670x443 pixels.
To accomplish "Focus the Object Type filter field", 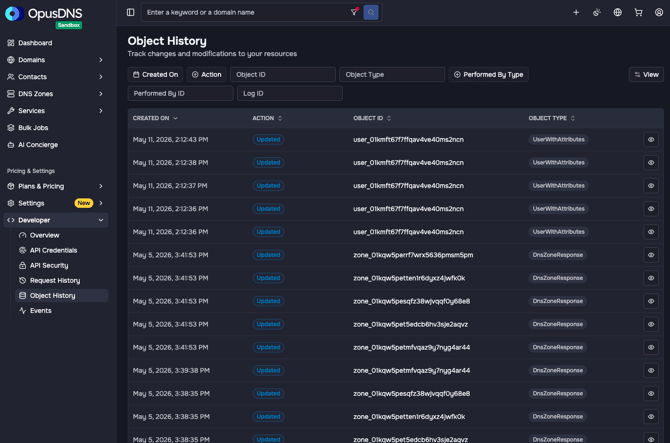I will coord(392,74).
